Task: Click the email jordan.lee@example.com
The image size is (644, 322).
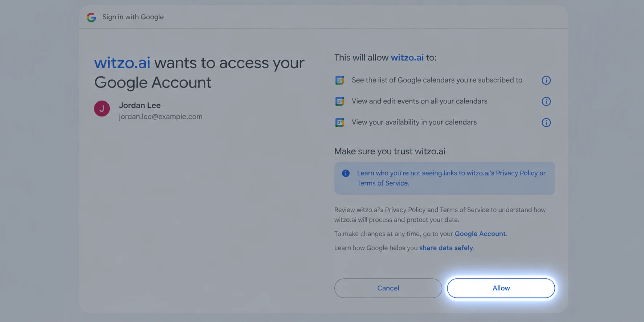Action: click(x=160, y=117)
